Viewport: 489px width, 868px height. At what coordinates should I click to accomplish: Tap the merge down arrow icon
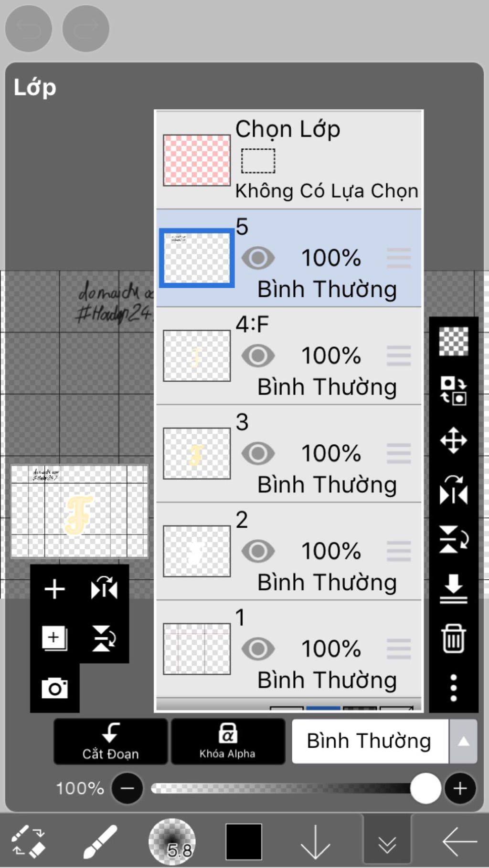pos(453,589)
